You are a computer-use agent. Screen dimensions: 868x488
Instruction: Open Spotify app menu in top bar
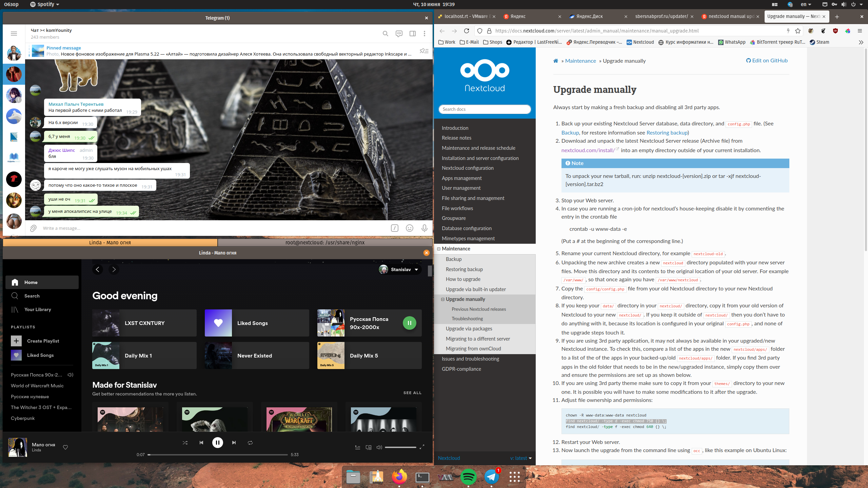(x=45, y=4)
